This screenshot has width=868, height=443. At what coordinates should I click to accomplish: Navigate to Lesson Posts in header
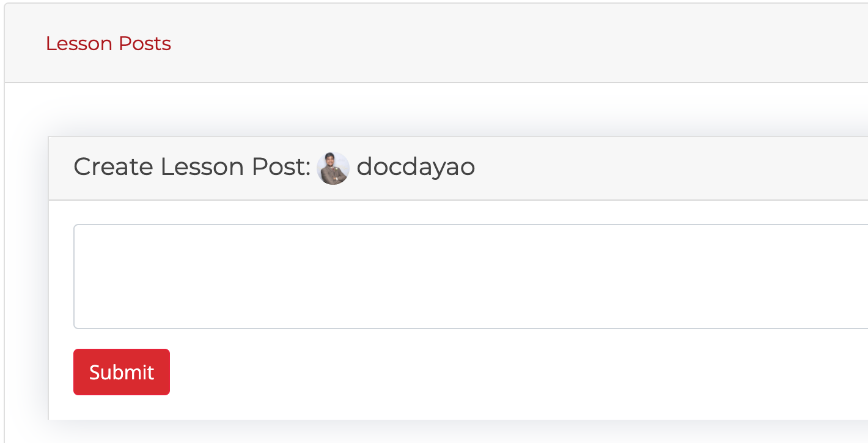coord(108,43)
